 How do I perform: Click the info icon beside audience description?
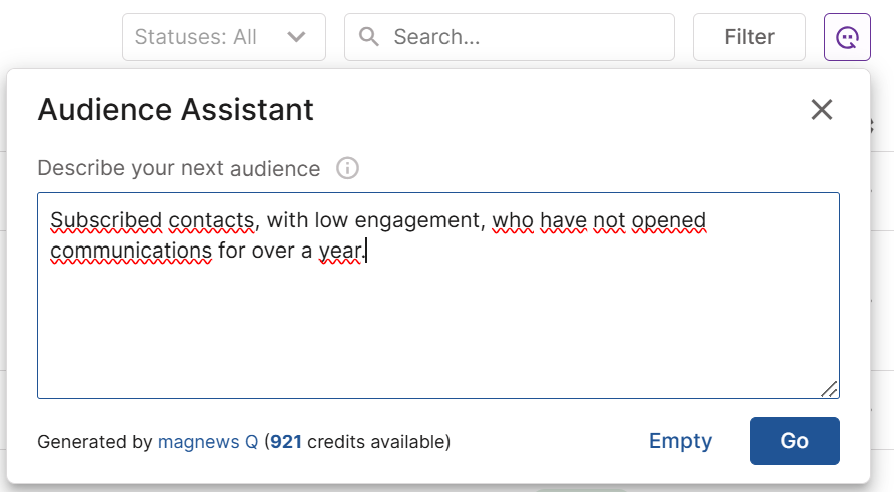tap(347, 168)
